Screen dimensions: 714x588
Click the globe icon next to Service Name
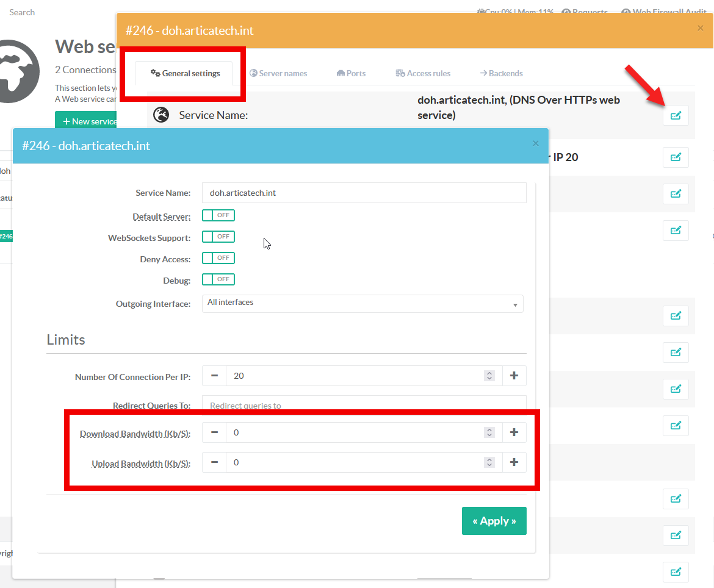pyautogui.click(x=161, y=115)
